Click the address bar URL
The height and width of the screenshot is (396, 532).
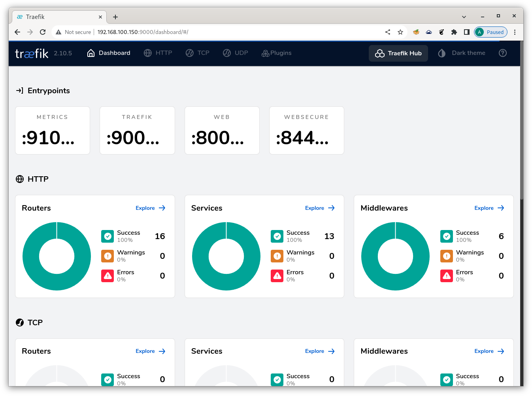(x=143, y=32)
